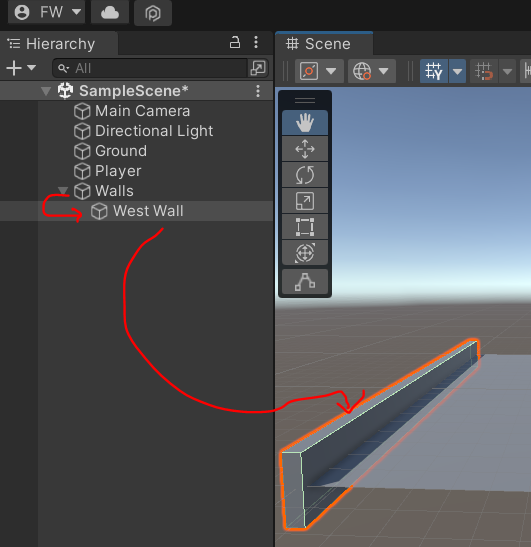Open the Hierarchy panel options menu
The height and width of the screenshot is (547, 531).
[x=256, y=43]
